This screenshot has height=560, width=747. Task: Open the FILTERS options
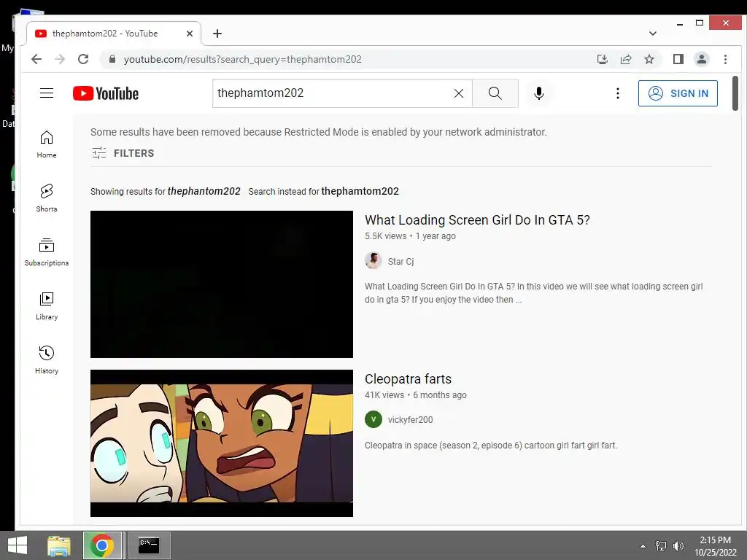pyautogui.click(x=123, y=153)
